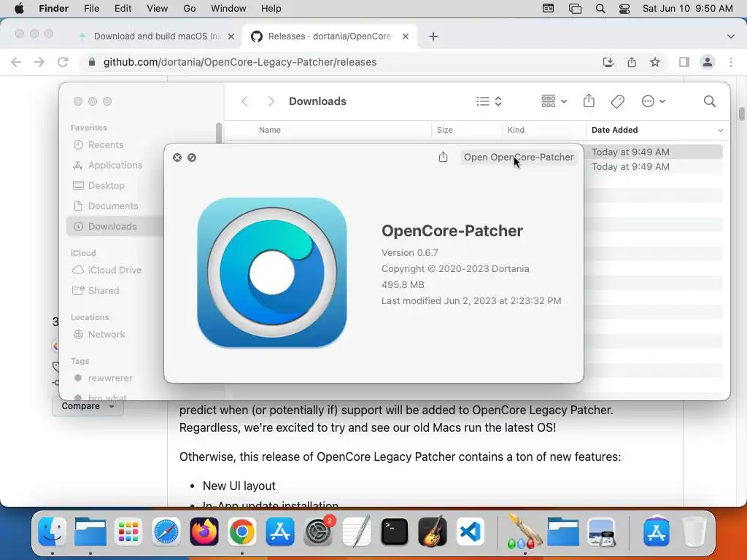Close the Releases dortania/OpenCore tab
The image size is (747, 560).
[x=406, y=36]
